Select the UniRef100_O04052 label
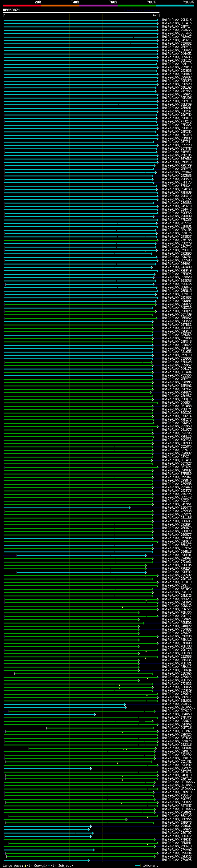 point(177,54)
